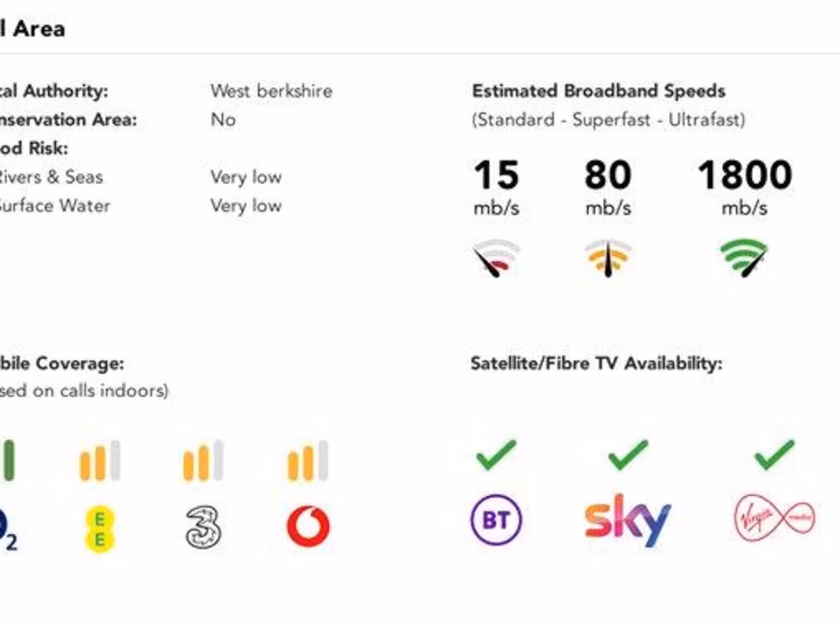The width and height of the screenshot is (840, 630).
Task: Click the EE network logo
Action: tap(100, 528)
